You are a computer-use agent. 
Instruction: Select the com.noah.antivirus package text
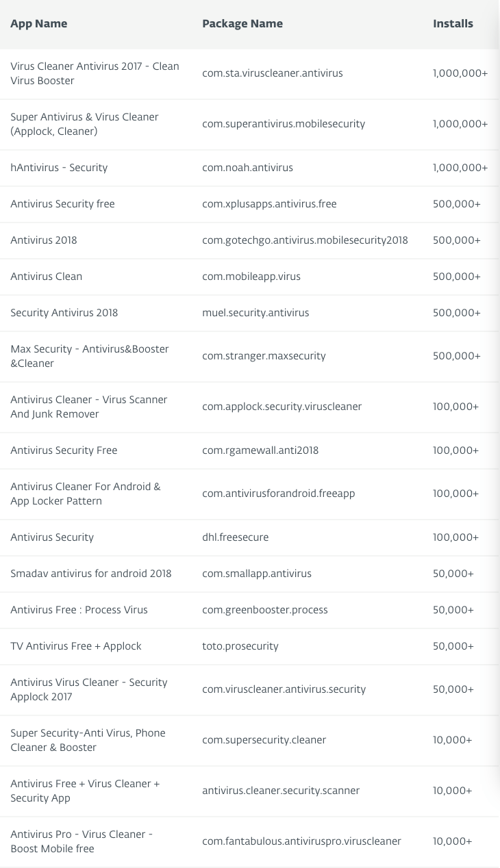point(247,168)
